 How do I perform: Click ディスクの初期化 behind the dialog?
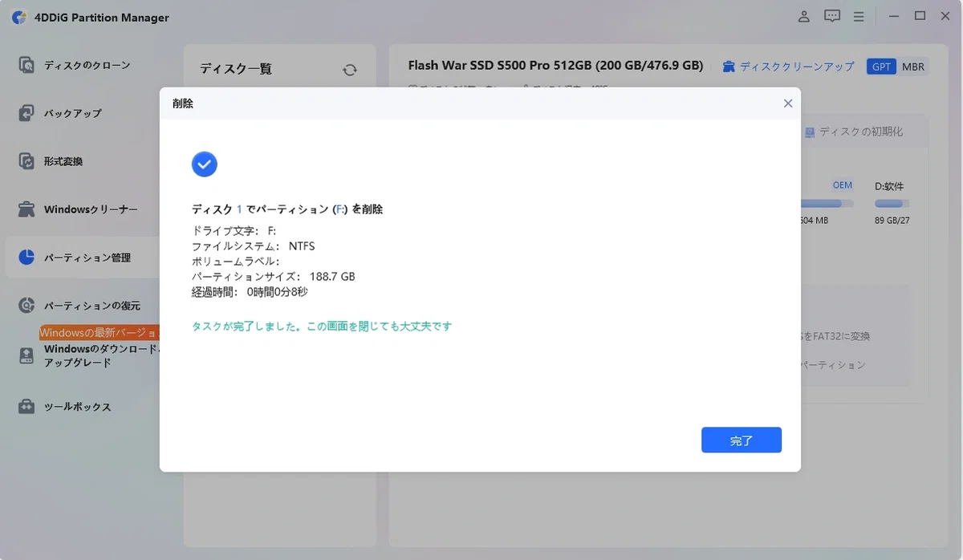(x=860, y=132)
